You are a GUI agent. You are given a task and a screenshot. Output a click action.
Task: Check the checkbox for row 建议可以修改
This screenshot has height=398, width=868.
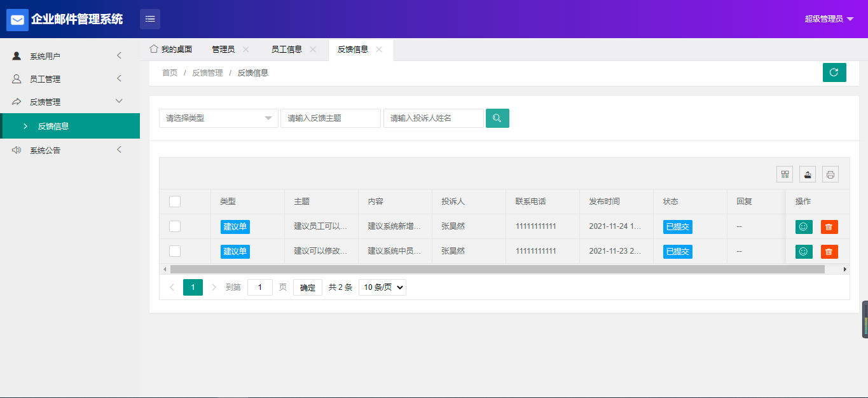pyautogui.click(x=175, y=251)
